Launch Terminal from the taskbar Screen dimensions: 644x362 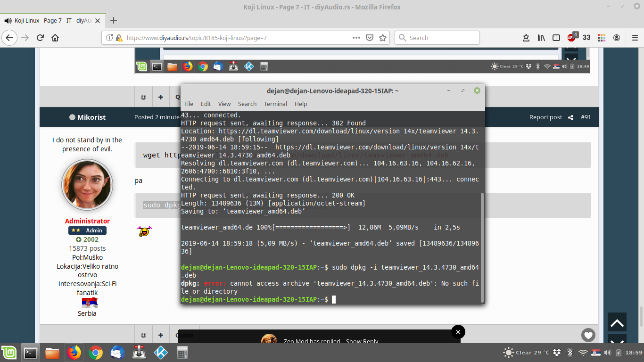coord(31,353)
